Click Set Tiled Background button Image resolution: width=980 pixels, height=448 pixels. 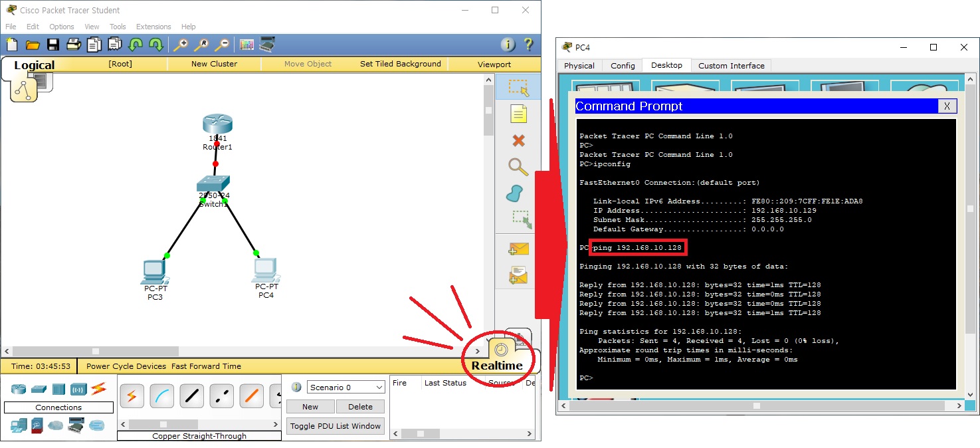(x=401, y=64)
